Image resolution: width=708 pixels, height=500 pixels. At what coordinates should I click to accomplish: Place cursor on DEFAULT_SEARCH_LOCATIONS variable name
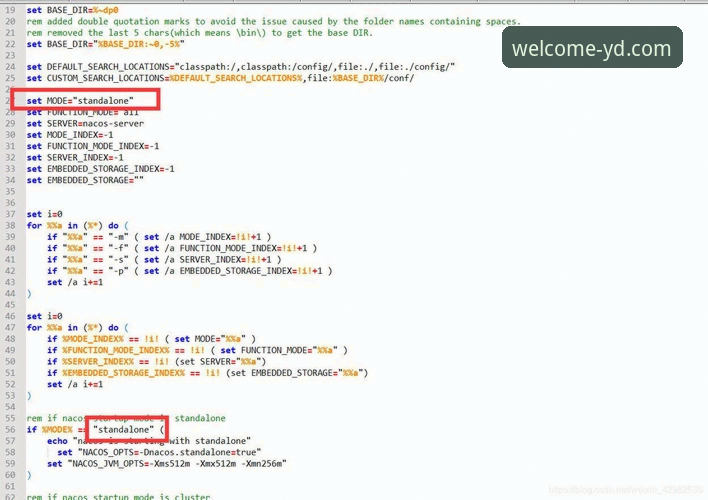coord(108,67)
